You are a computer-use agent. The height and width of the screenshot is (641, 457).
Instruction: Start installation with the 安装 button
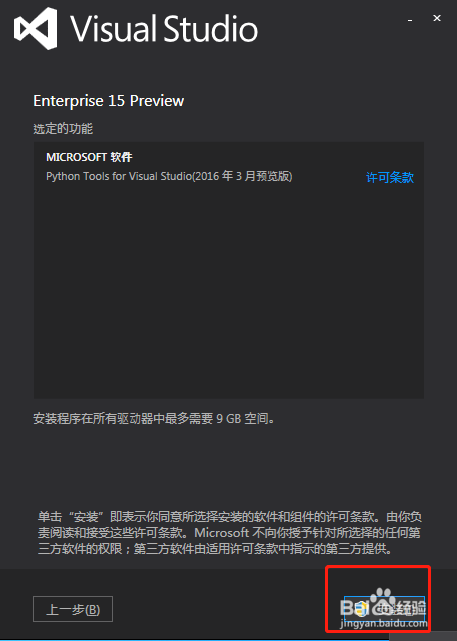point(385,609)
